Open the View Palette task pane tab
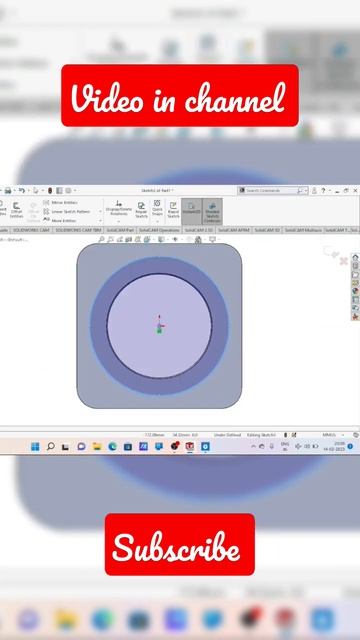Screen dimensions: 360x640 click(x=355, y=283)
